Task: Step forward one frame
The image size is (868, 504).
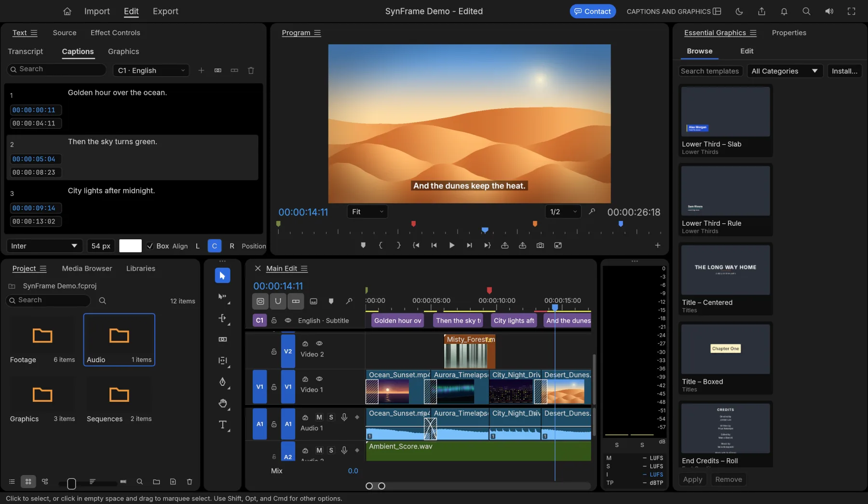Action: [469, 245]
